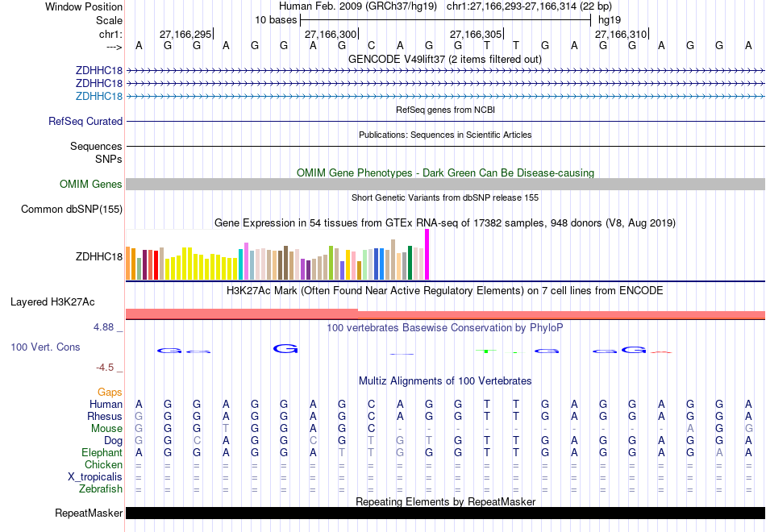Click the GTEx Gene Expression in 54 tissues title
The width and height of the screenshot is (766, 532).
pos(445,222)
